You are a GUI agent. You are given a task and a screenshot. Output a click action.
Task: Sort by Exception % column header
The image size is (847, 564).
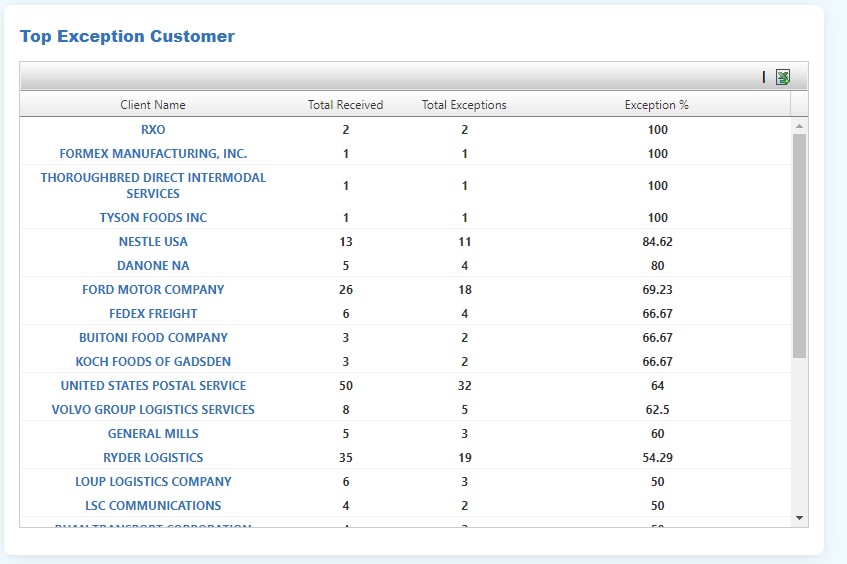point(657,105)
